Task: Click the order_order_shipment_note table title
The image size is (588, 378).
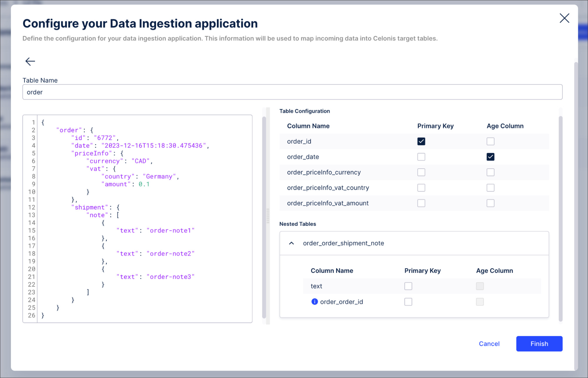Action: pos(344,243)
